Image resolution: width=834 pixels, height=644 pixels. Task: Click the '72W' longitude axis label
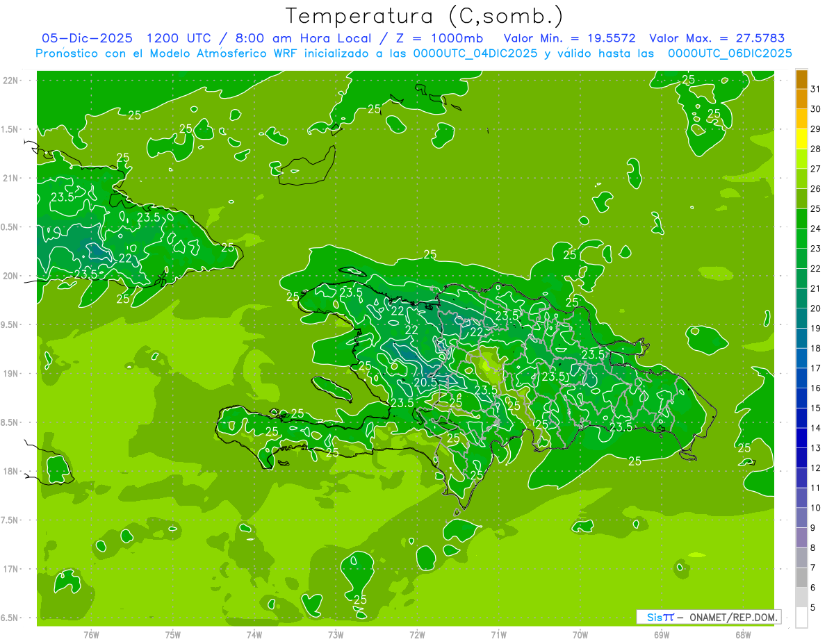click(417, 634)
